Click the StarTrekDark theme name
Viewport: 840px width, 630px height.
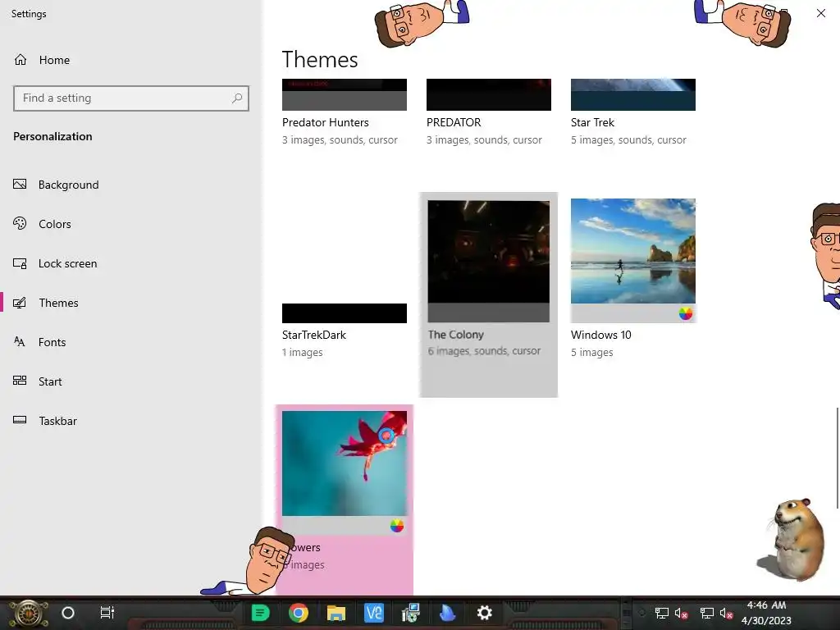314,335
